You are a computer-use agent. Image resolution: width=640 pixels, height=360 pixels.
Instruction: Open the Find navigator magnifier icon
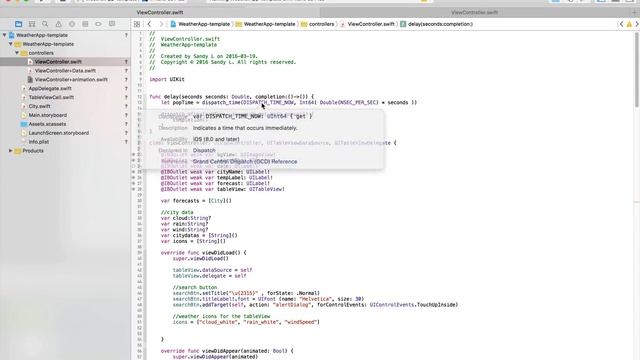pos(45,24)
